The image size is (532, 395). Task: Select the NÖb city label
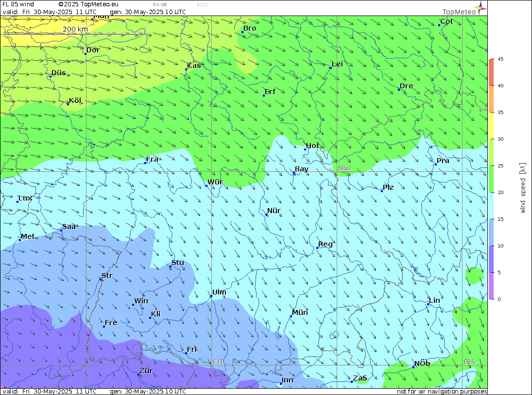click(x=422, y=363)
